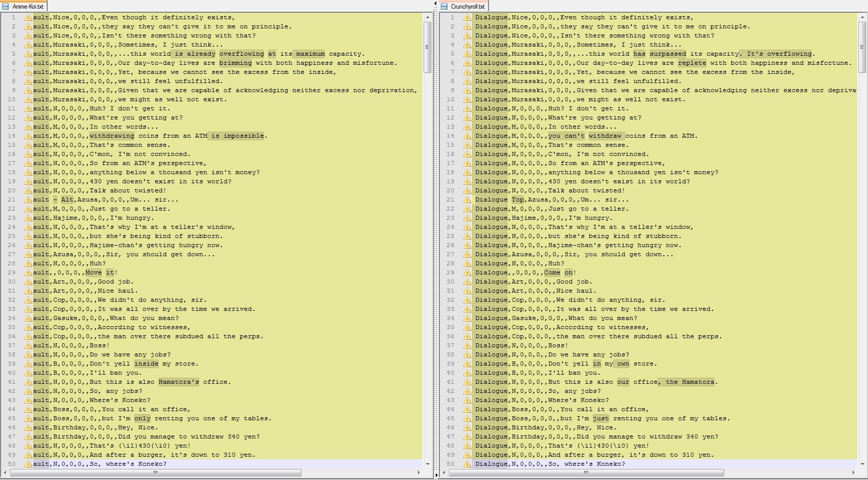Image resolution: width=868 pixels, height=480 pixels.
Task: Click the left arrow of Crunchyroll horizontal scrollbar
Action: tap(444, 472)
